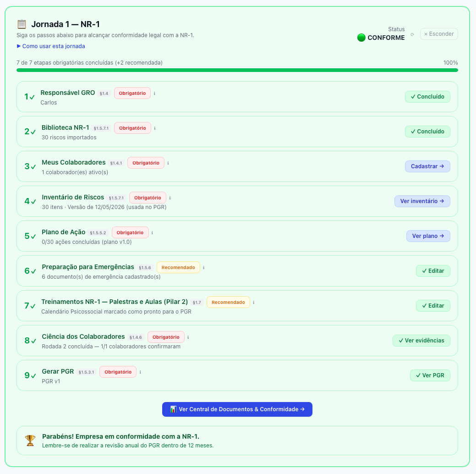Expand the 'Como usar esta jornada' section
Viewport: 476px width, 474px height.
51,46
